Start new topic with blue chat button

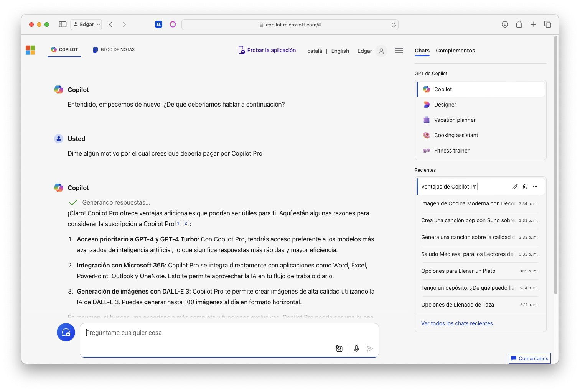coord(66,332)
